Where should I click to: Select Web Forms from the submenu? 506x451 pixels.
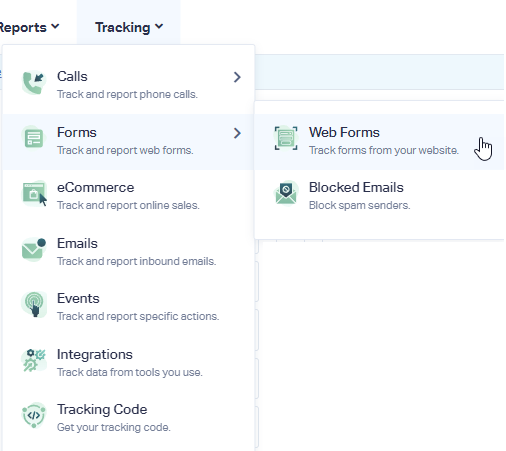(379, 142)
